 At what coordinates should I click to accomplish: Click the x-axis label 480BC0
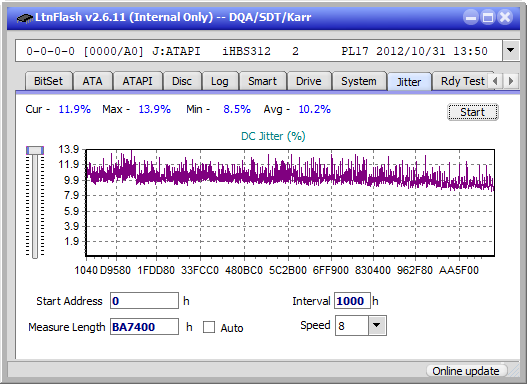pyautogui.click(x=244, y=270)
